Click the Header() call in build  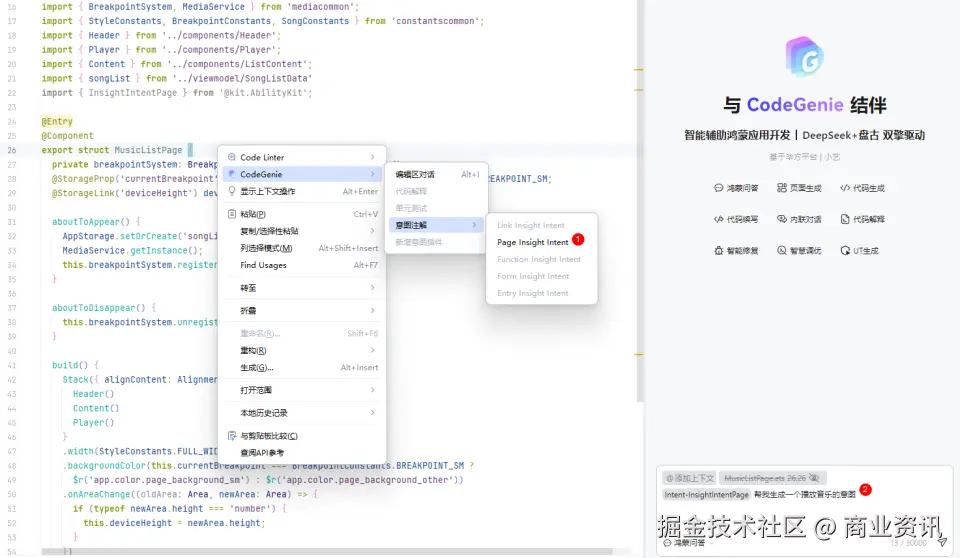tap(93, 394)
